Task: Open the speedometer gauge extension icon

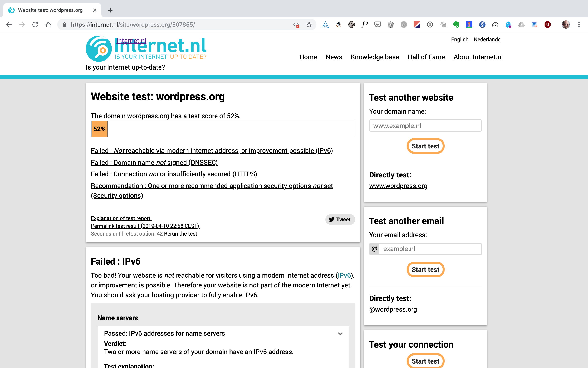Action: click(x=495, y=25)
